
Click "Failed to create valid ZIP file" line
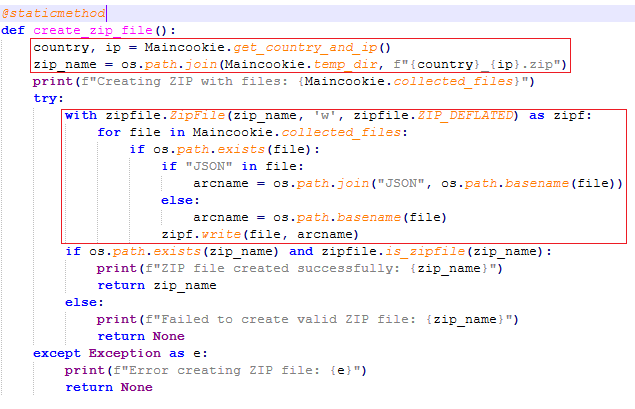pos(308,320)
